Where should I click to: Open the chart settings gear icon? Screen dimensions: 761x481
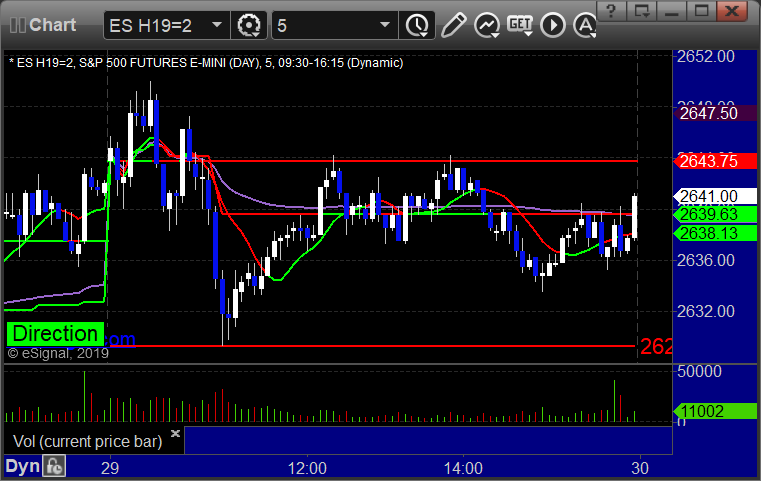click(x=248, y=25)
